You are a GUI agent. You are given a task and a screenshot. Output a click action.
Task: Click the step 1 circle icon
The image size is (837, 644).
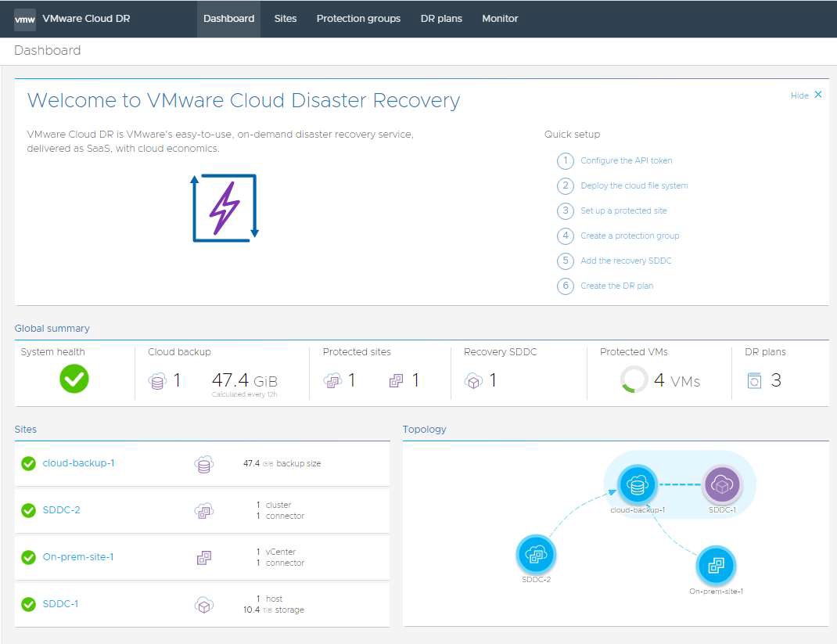click(x=566, y=160)
